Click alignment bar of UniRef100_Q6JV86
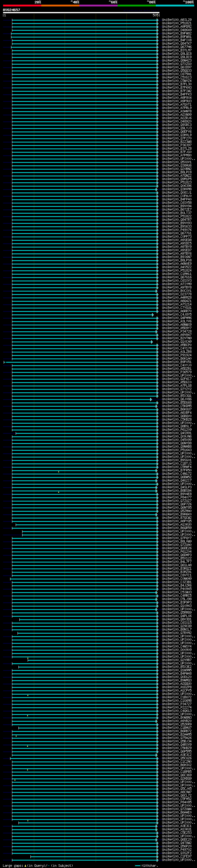The image size is (197, 868). [x=82, y=399]
